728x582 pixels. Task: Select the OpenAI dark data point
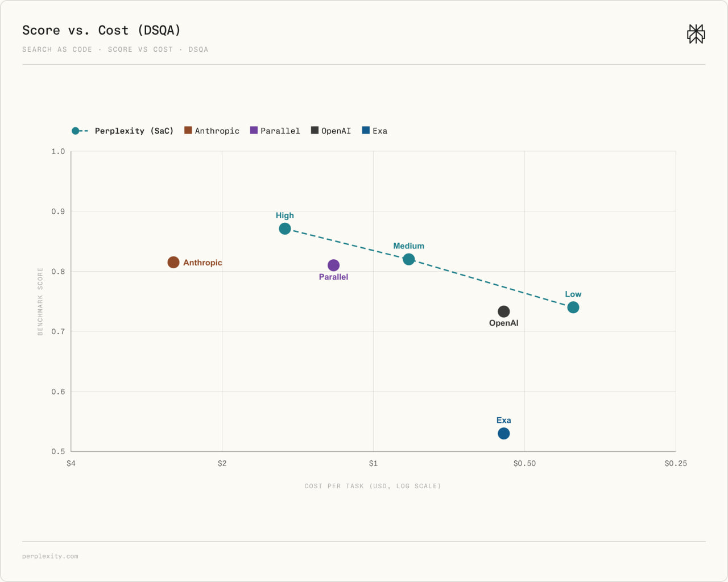pos(504,311)
